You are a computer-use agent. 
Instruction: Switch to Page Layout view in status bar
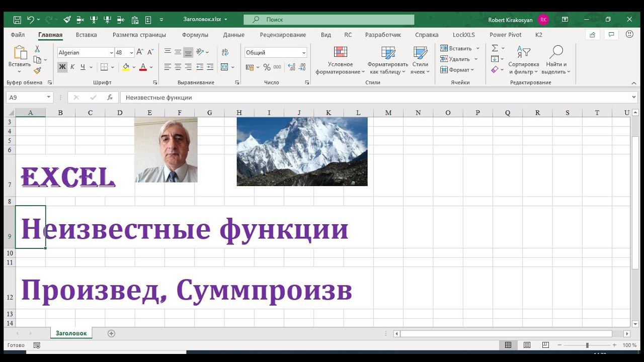pos(527,345)
